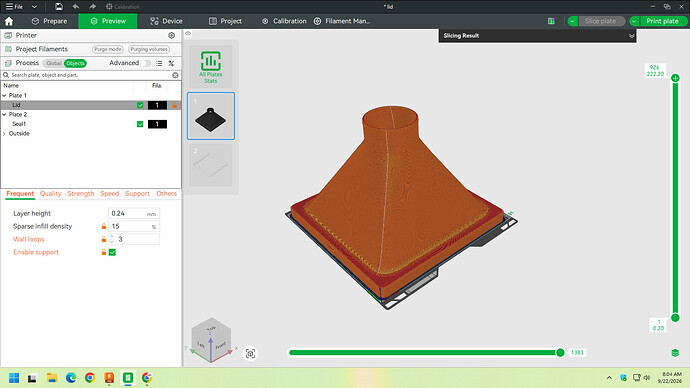
Task: Open Bambu Studio taskbar icon
Action: [128, 378]
